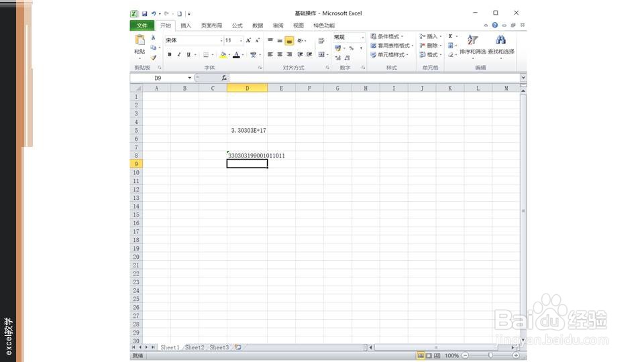Screen dimensions: 644x362
Task: Switch to Sheet3 worksheet tab
Action: [219, 347]
